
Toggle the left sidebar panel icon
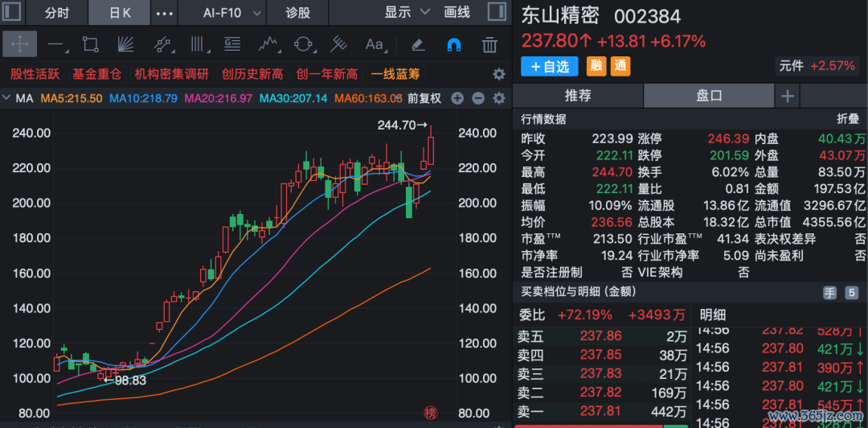pyautogui.click(x=13, y=12)
